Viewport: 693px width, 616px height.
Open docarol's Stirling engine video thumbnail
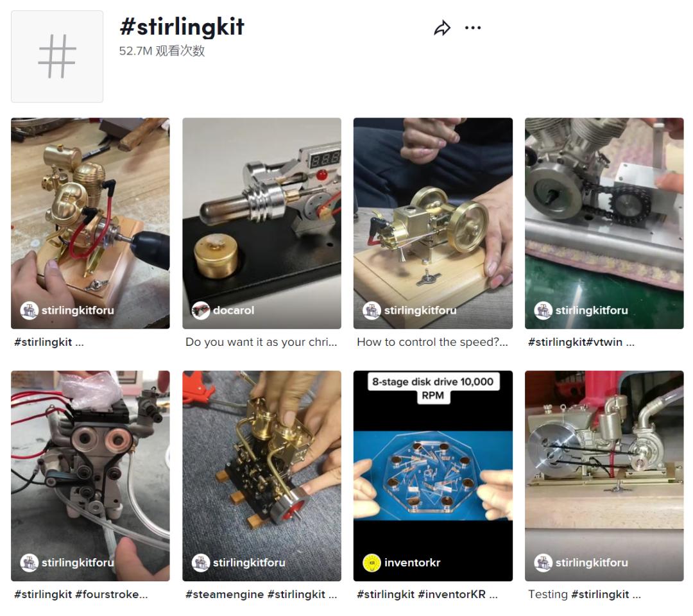[x=262, y=223]
